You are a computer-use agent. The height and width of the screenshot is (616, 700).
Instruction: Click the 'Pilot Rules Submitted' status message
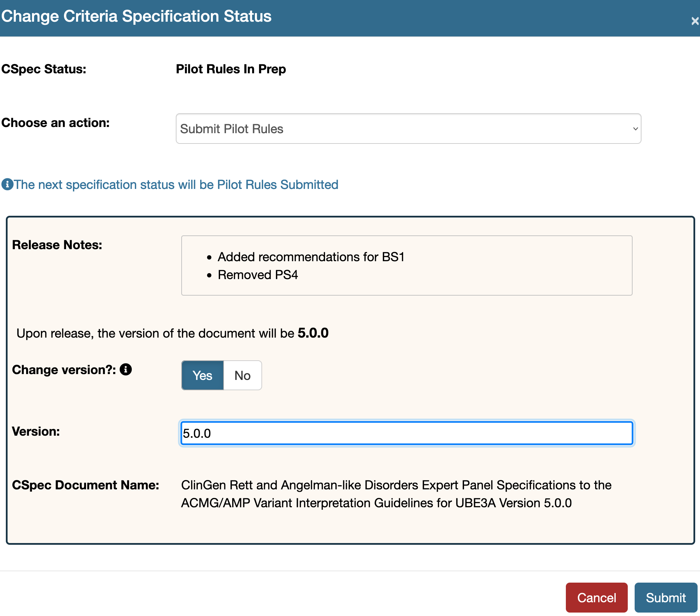pos(176,185)
